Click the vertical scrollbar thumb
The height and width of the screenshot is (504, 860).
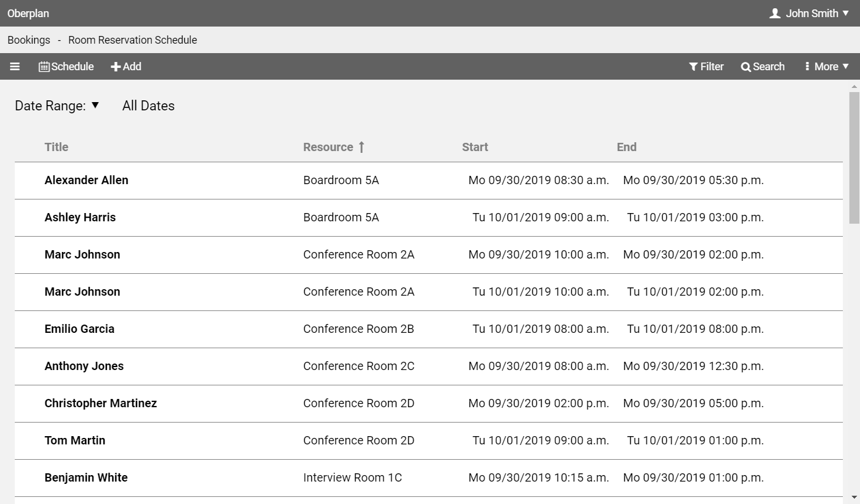click(854, 158)
